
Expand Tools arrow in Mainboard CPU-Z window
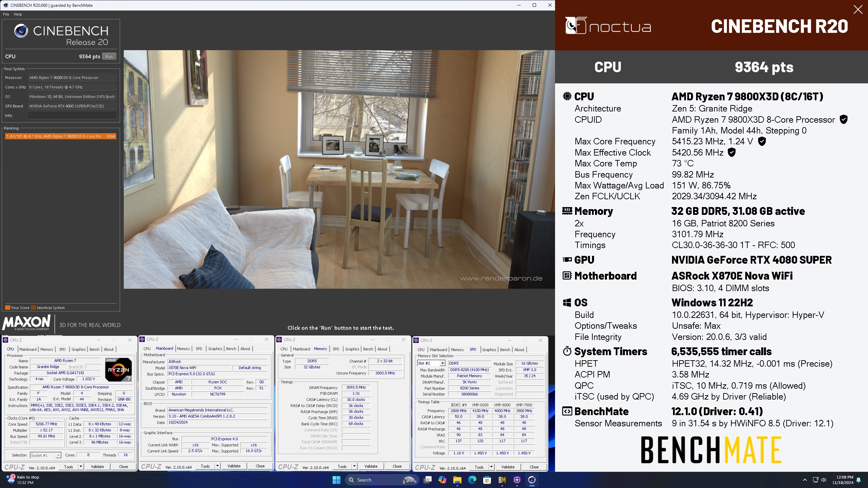[x=217, y=466]
